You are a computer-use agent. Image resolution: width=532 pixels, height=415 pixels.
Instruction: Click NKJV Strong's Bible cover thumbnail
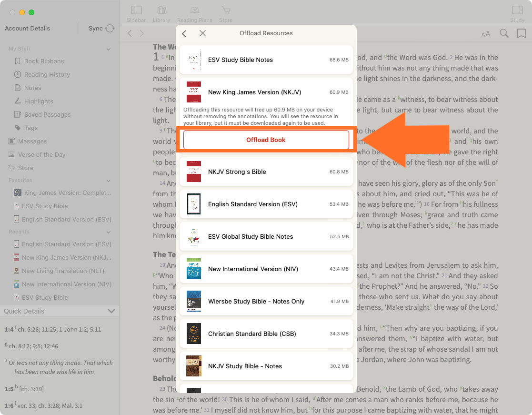[x=194, y=172]
